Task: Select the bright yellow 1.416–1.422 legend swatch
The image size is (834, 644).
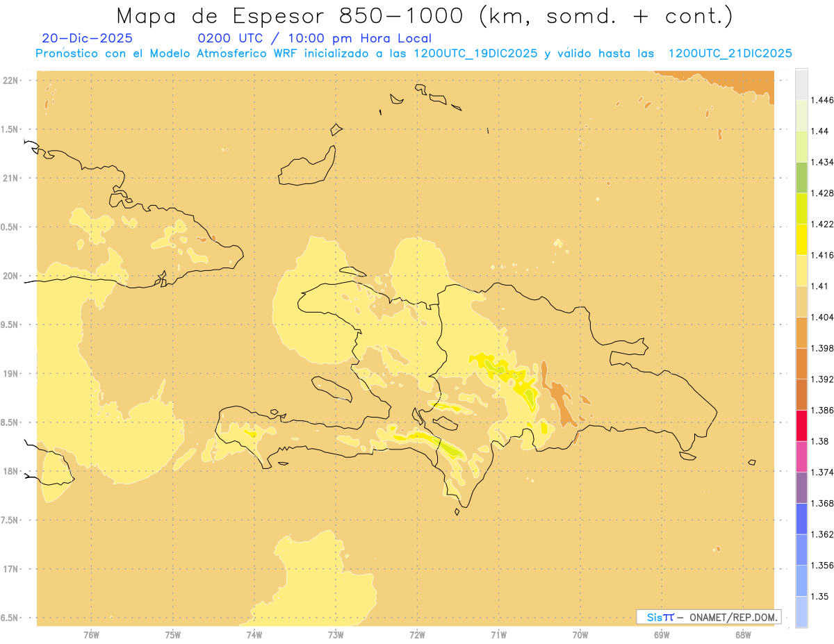Action: coord(801,239)
